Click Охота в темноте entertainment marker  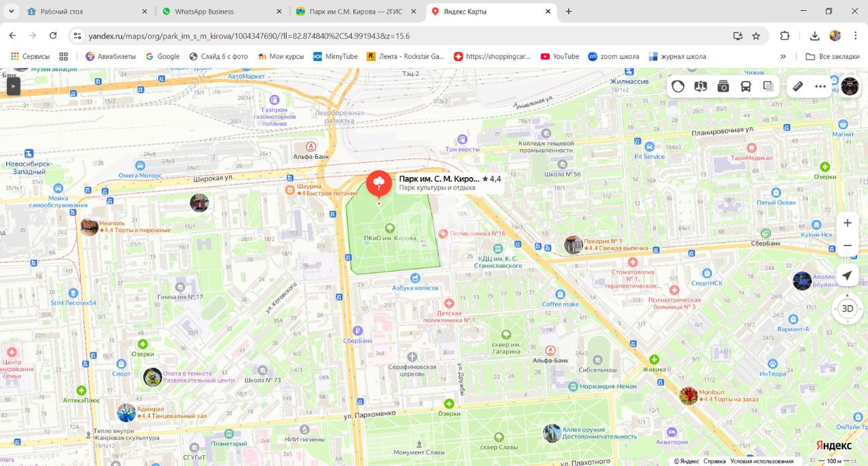[153, 377]
